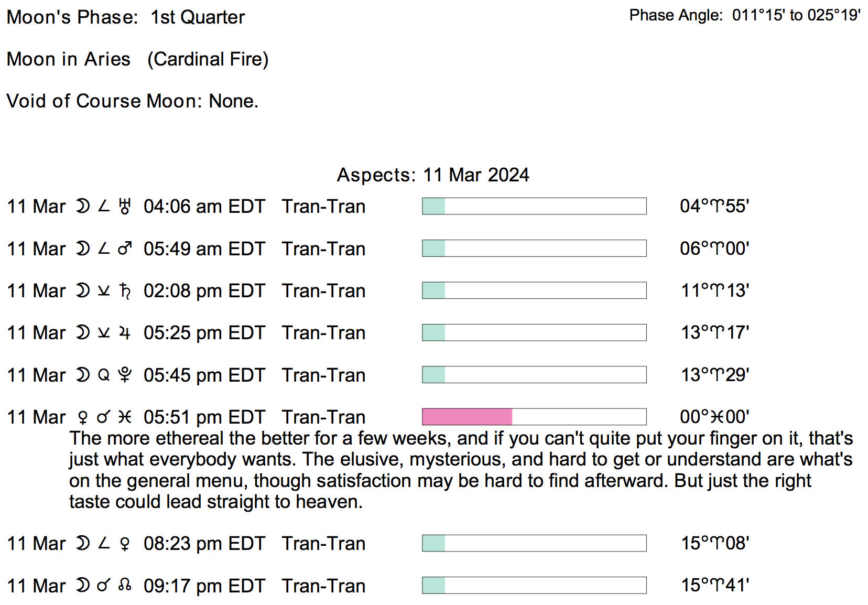Click the Pisces glyph in the 05:51 pm aspect
Screen dimensions: 868x605
click(x=124, y=417)
